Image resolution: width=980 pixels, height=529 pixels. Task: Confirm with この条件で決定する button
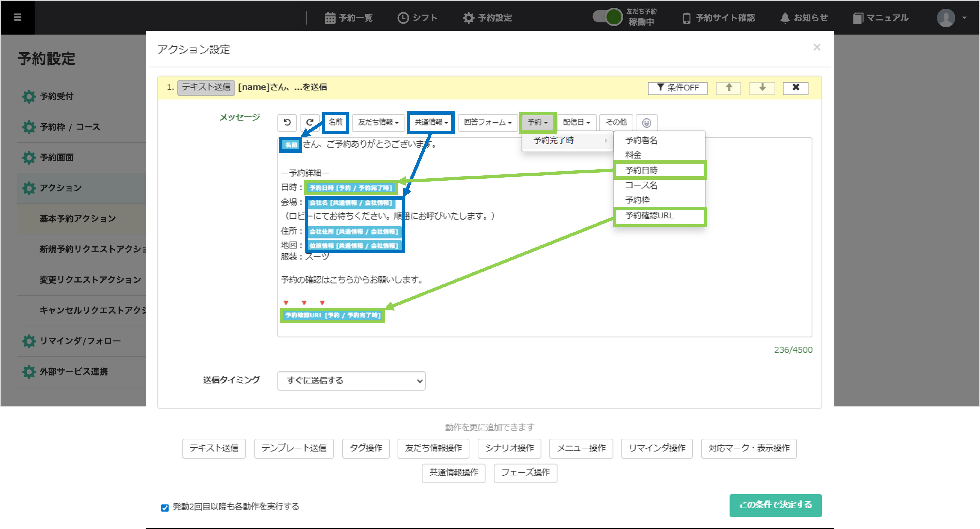pyautogui.click(x=775, y=505)
